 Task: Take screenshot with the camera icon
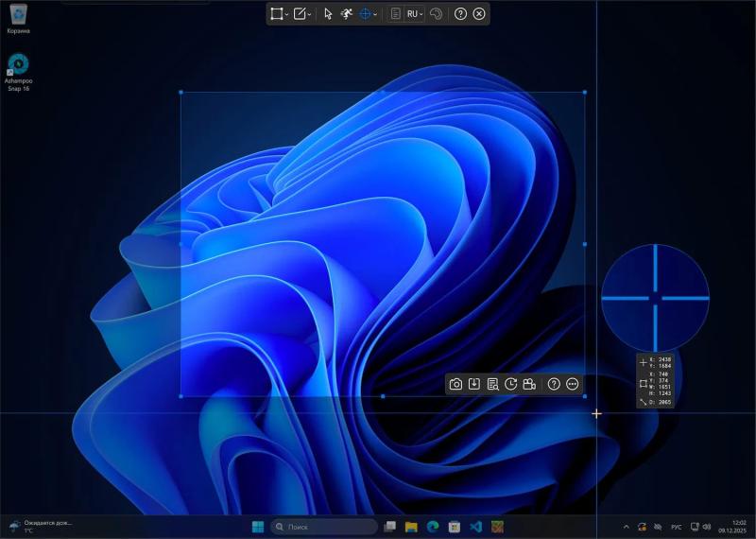(456, 384)
